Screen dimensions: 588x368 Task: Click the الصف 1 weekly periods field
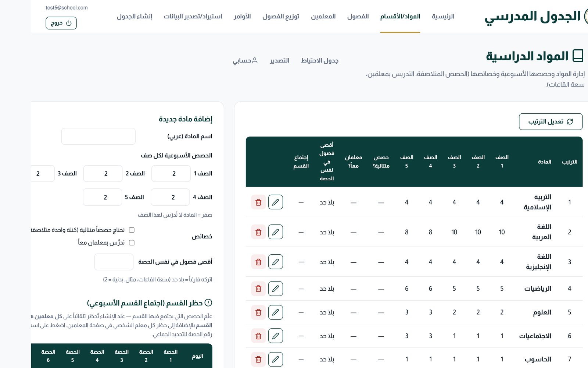click(x=171, y=173)
